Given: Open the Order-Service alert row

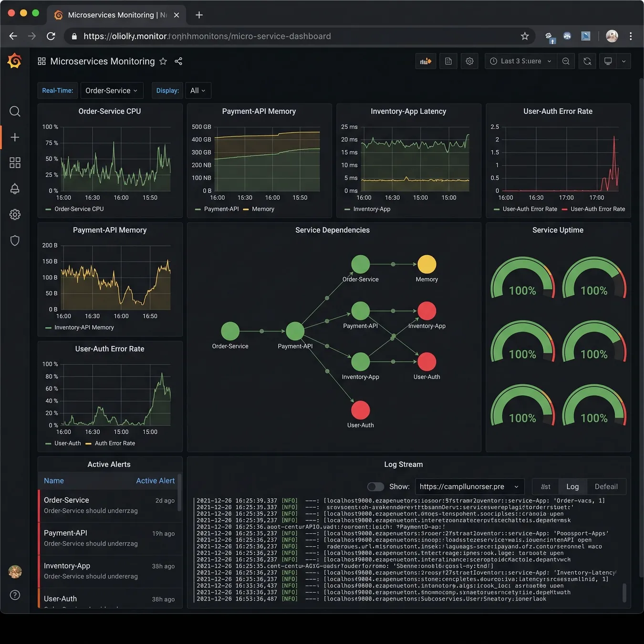Looking at the screenshot, I should (x=109, y=505).
